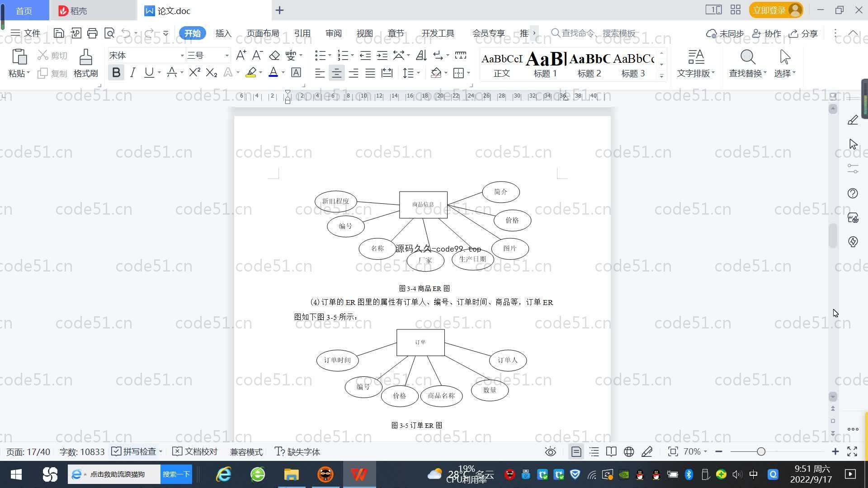Open the font size dropdown
This screenshot has height=488, width=868.
pyautogui.click(x=227, y=56)
